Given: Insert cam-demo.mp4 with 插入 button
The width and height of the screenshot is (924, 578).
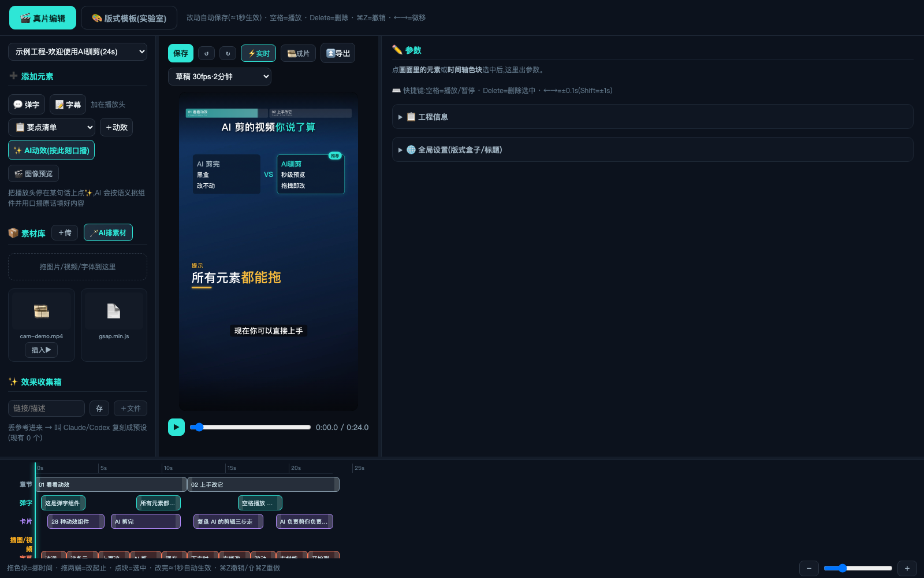Looking at the screenshot, I should [x=41, y=350].
